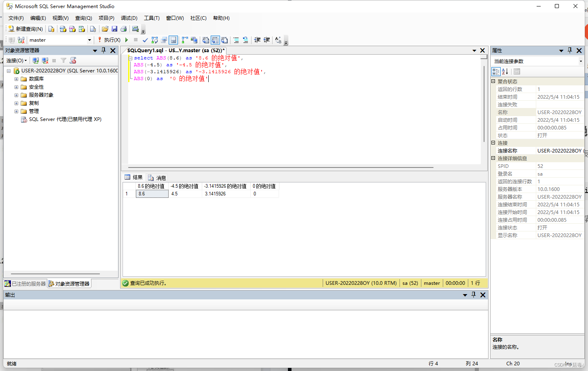Open the 调试(D) menu
The height and width of the screenshot is (371, 588).
coord(129,18)
